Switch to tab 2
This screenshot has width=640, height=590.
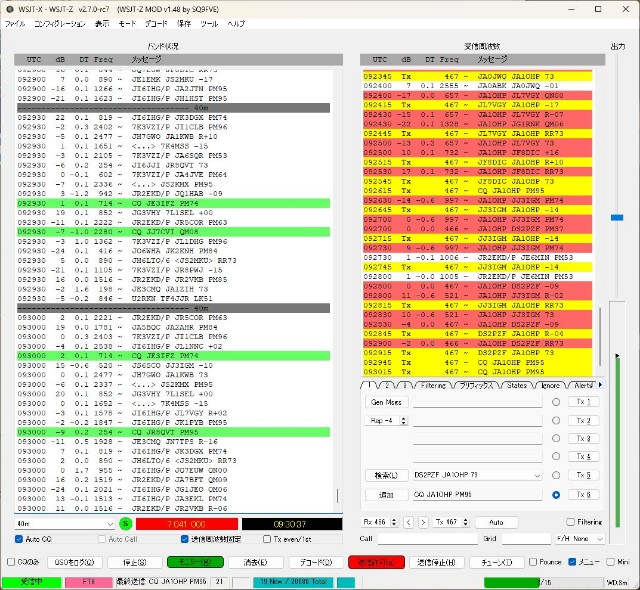(x=387, y=385)
